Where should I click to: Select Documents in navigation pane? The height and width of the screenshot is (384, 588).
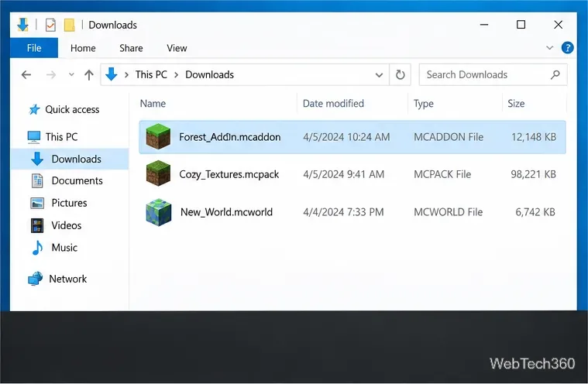(77, 181)
